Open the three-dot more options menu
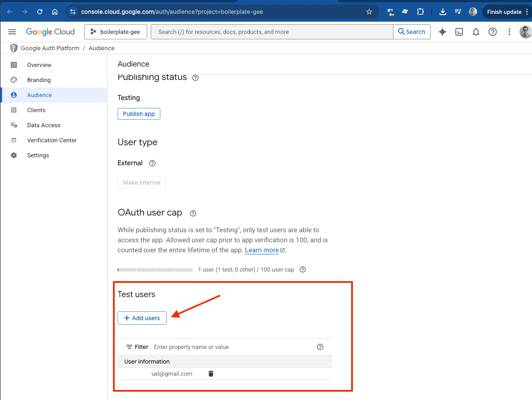The width and height of the screenshot is (532, 400). [509, 32]
